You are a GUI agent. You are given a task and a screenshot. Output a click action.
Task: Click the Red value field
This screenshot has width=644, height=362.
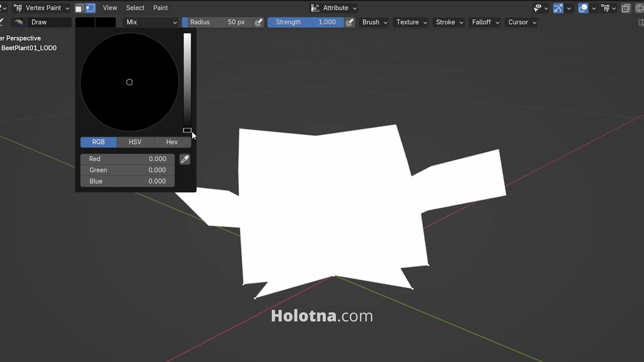point(127,159)
